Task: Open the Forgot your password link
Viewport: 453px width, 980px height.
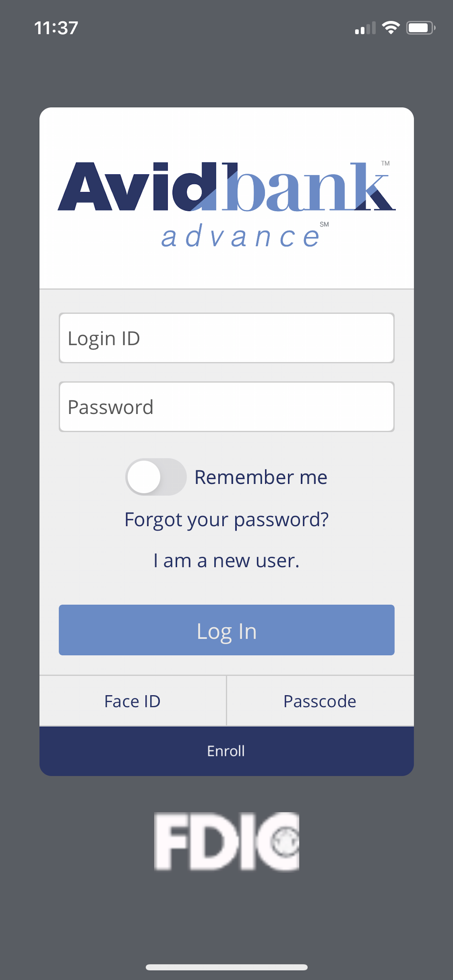Action: 226,519
